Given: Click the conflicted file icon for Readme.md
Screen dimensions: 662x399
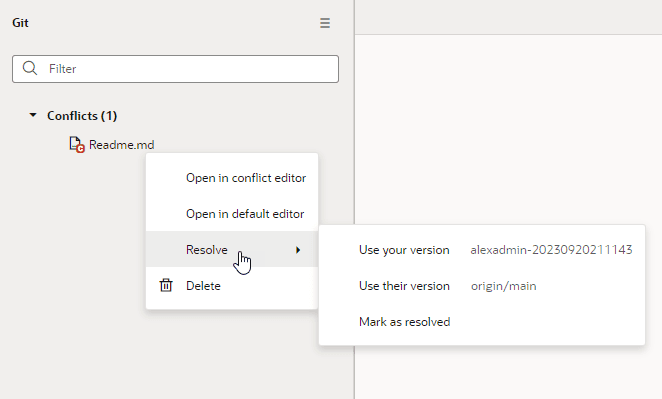Looking at the screenshot, I should [x=77, y=144].
